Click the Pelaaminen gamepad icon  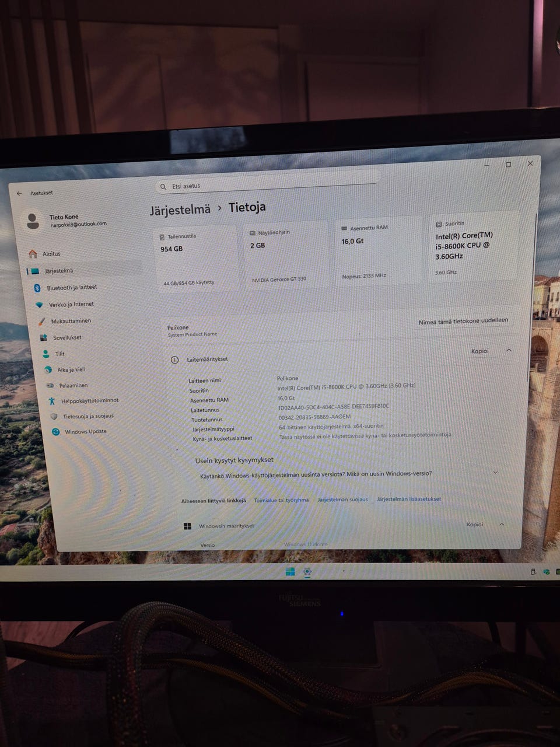(x=50, y=386)
